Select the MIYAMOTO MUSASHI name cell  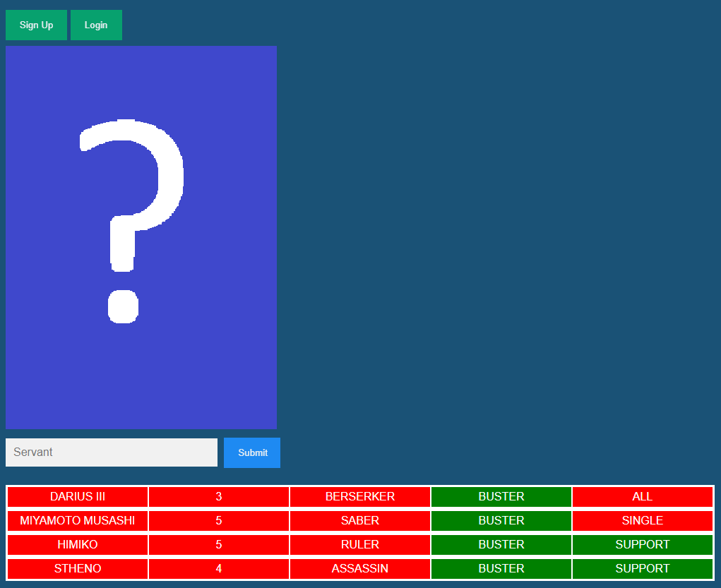click(x=78, y=520)
